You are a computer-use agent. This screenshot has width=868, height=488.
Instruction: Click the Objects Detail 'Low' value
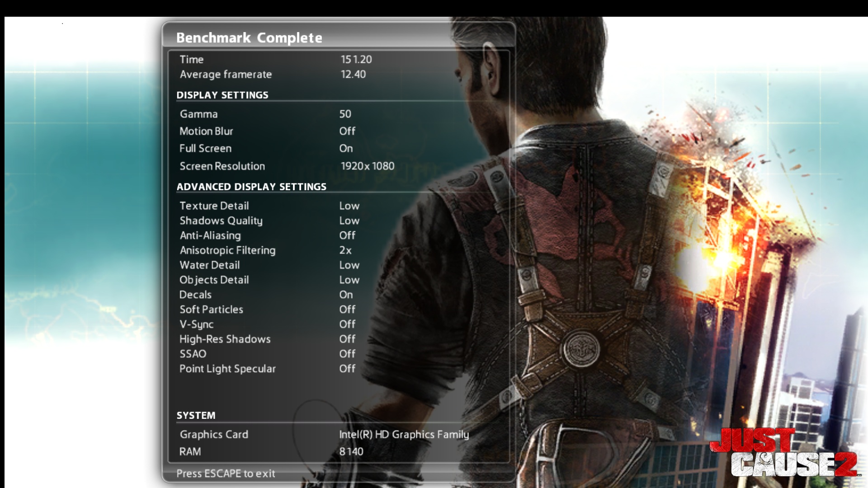click(x=349, y=280)
